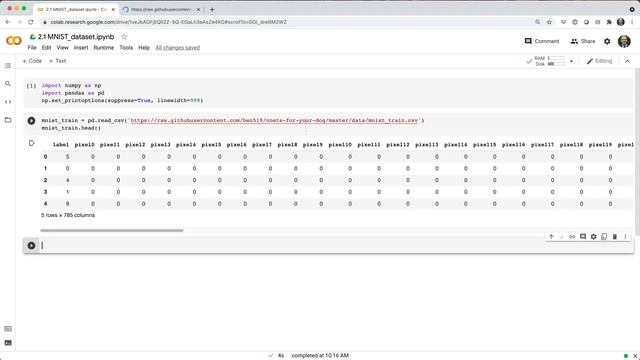Click the green connection status dot
The height and width of the screenshot is (360, 640).
626,356
